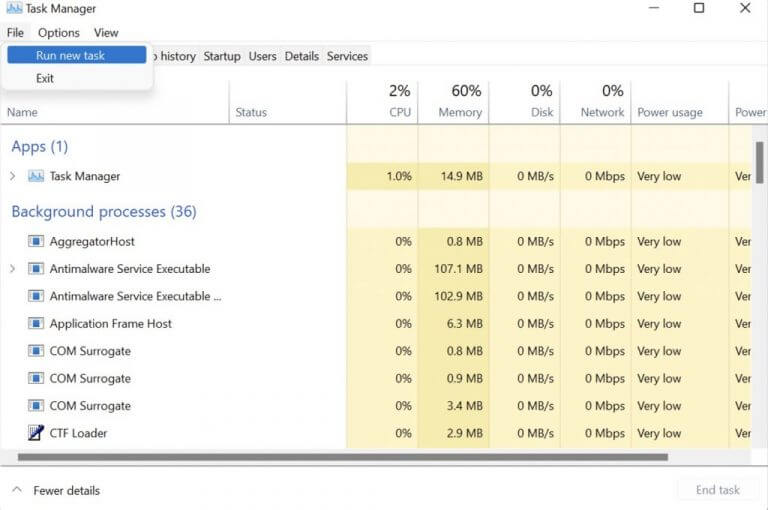Click the Antimalware Service Executable ... process icon
The height and width of the screenshot is (510, 768).
coord(36,296)
